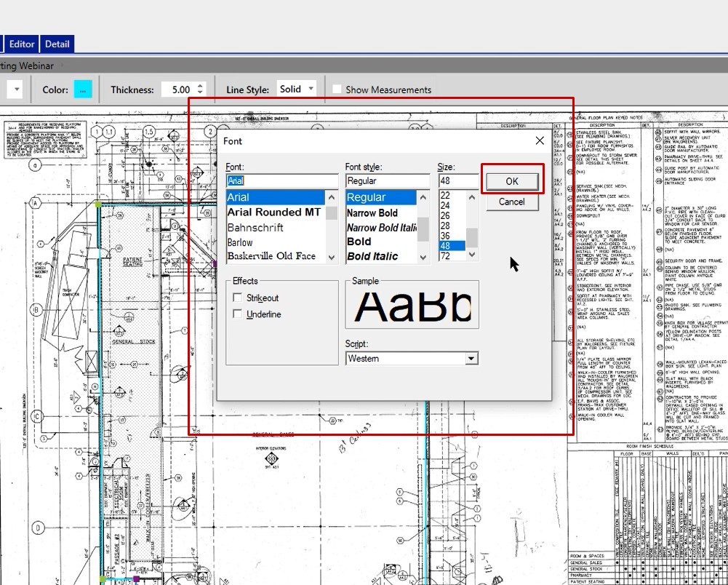
Task: Cancel the Font dialog
Action: [x=511, y=202]
